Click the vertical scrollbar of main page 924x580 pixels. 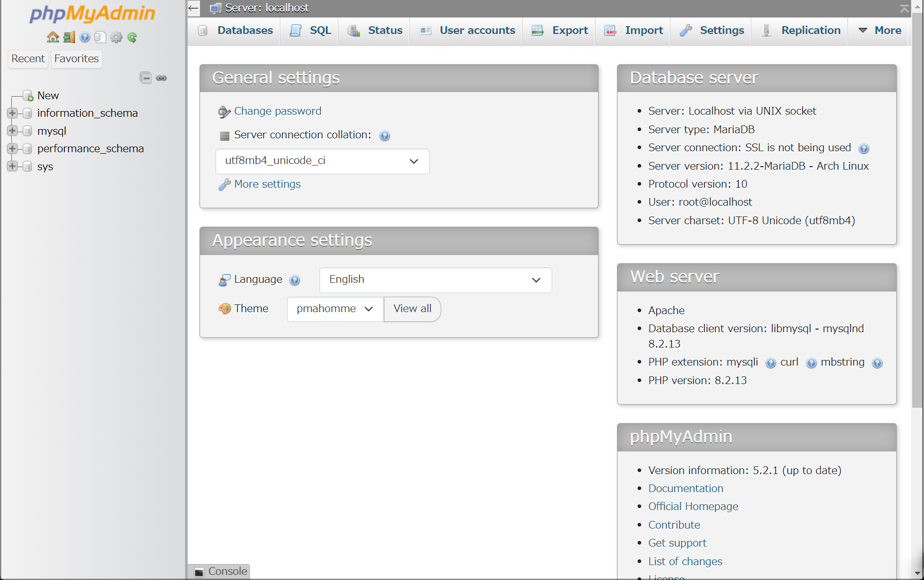917,211
